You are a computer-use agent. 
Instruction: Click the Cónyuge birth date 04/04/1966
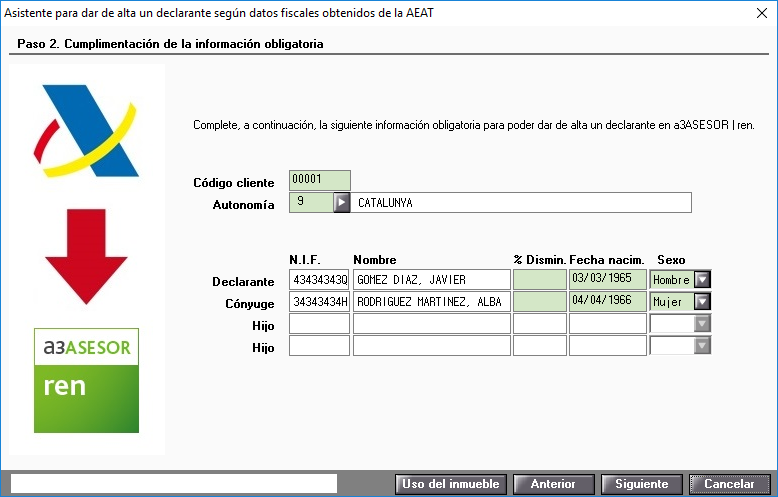[608, 302]
